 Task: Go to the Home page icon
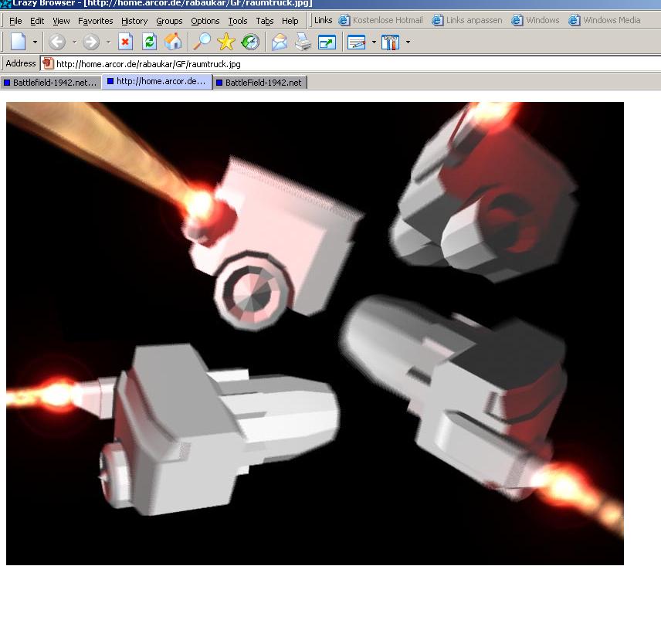173,42
